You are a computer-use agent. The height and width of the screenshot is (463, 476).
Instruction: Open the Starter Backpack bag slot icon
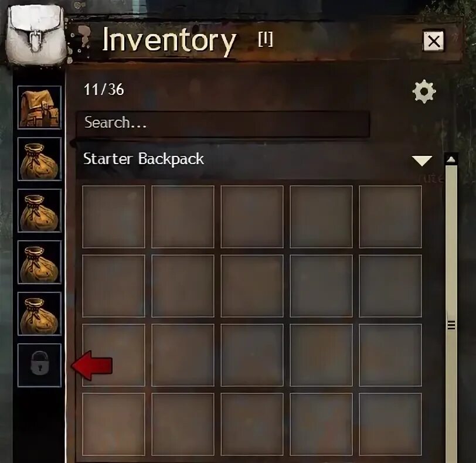39,107
